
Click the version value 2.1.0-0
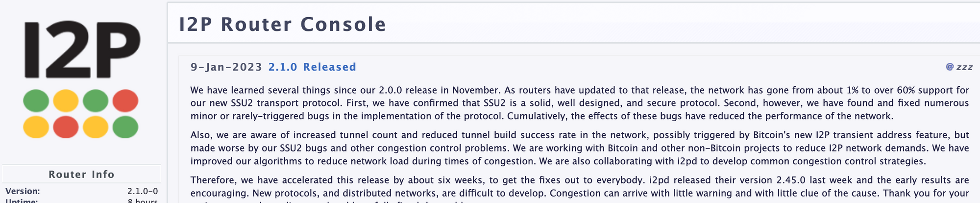[x=143, y=191]
